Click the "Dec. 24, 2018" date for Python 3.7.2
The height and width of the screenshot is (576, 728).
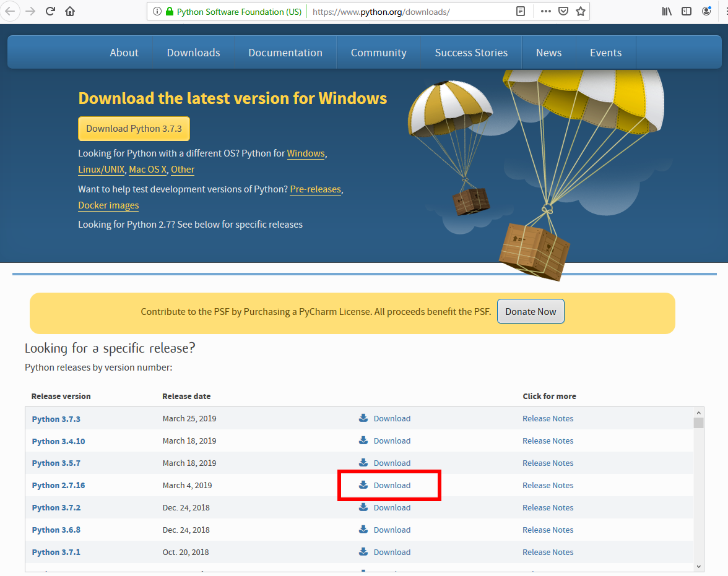pos(186,507)
